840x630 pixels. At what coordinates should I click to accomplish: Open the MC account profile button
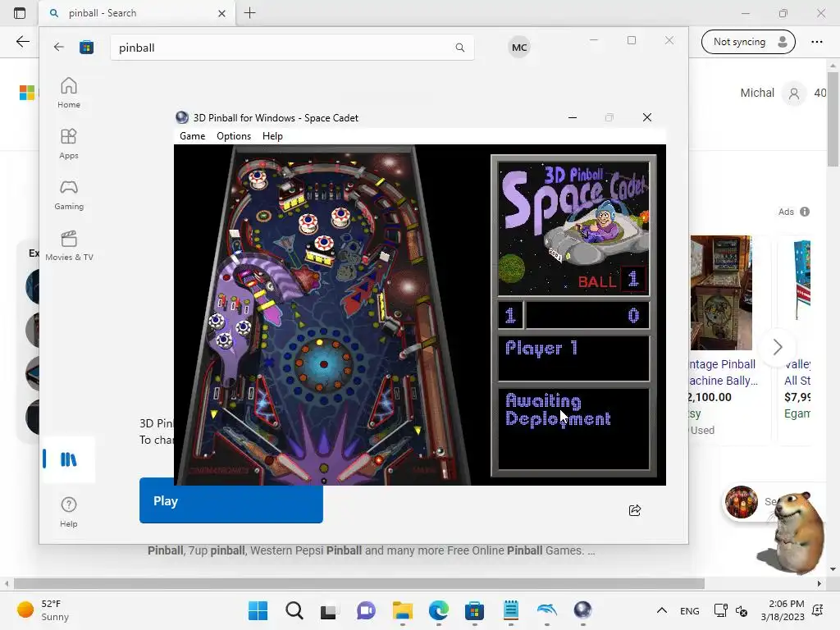pos(519,47)
